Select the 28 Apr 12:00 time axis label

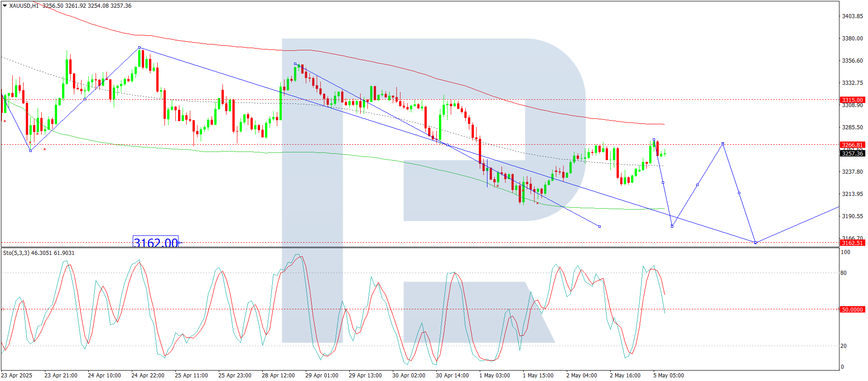click(x=278, y=375)
